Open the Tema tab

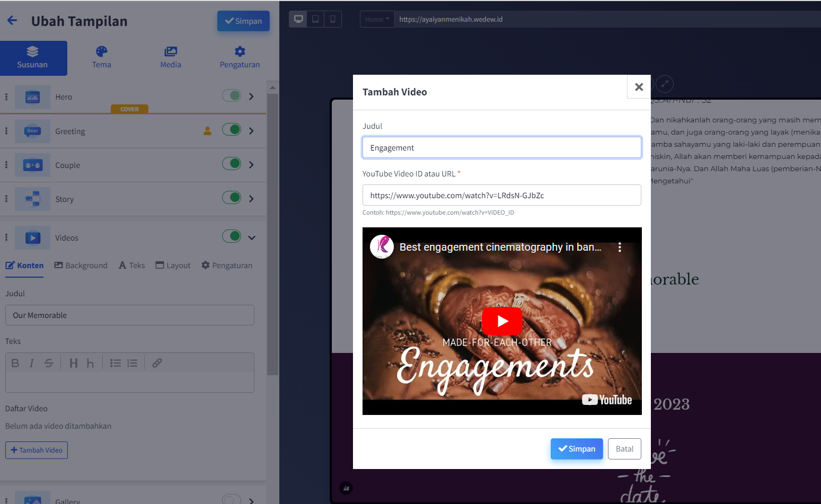tap(101, 58)
